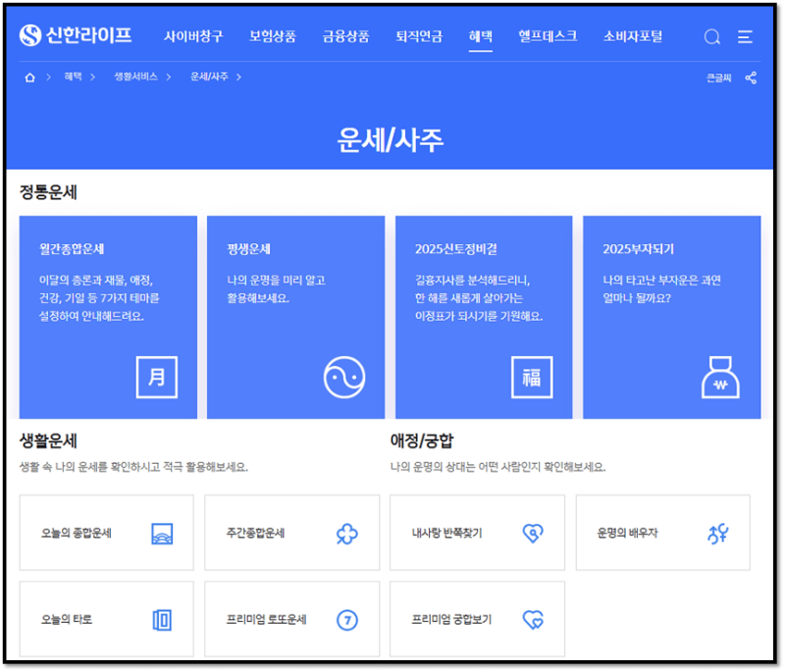This screenshot has width=785, height=672.
Task: Click the text '나의 운명을 미리 알고'
Action: (x=276, y=281)
